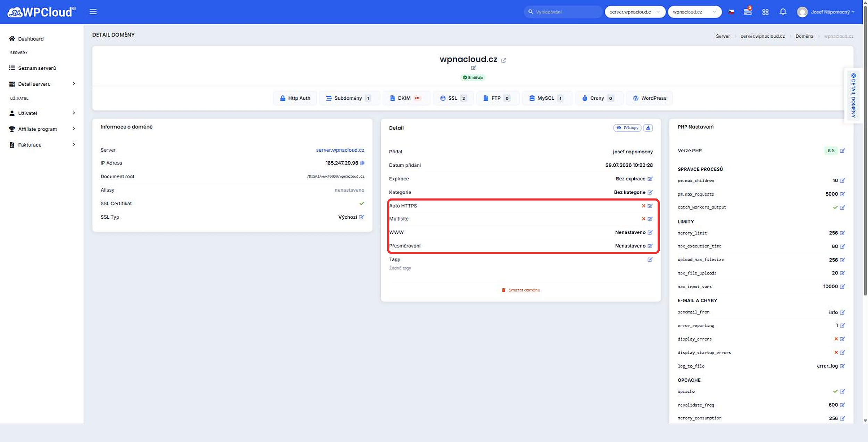Expand Affiliate program sidebar item
This screenshot has height=442, width=868.
[42, 129]
